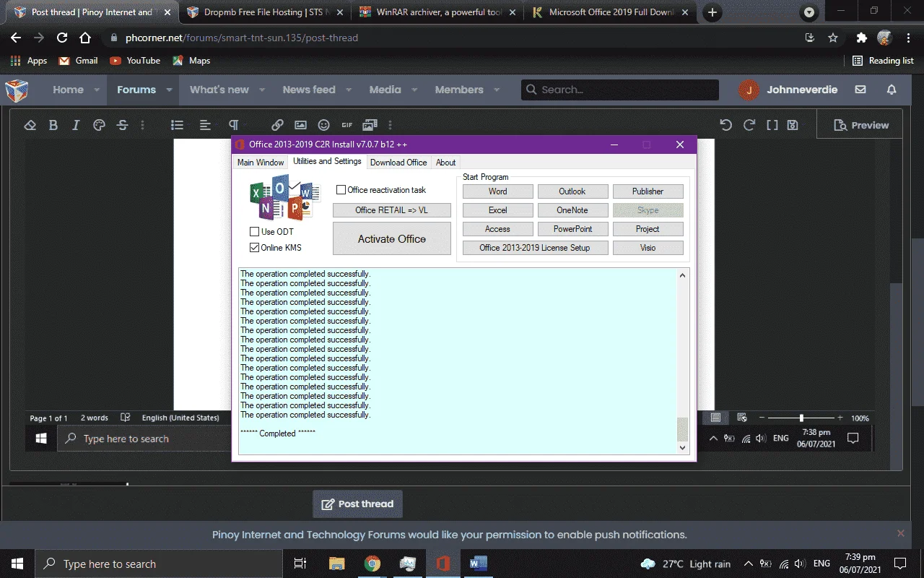
Task: Open the text color palette icon
Action: point(99,125)
